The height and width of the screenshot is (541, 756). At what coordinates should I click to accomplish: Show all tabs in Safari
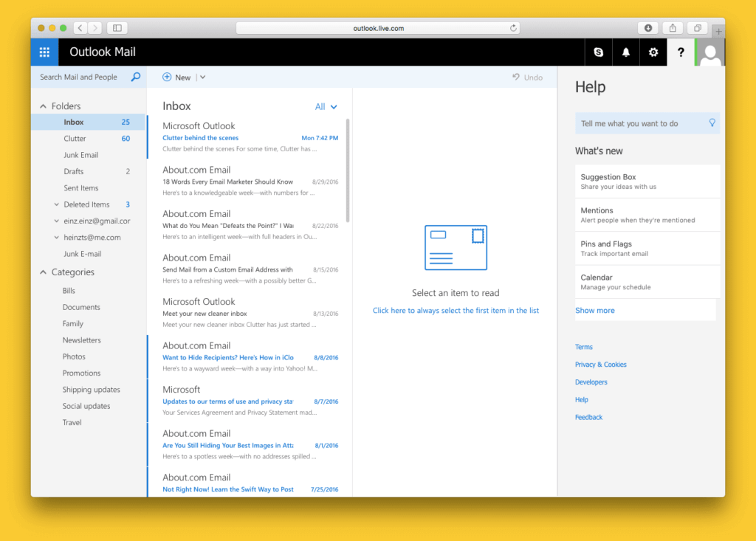coord(697,28)
